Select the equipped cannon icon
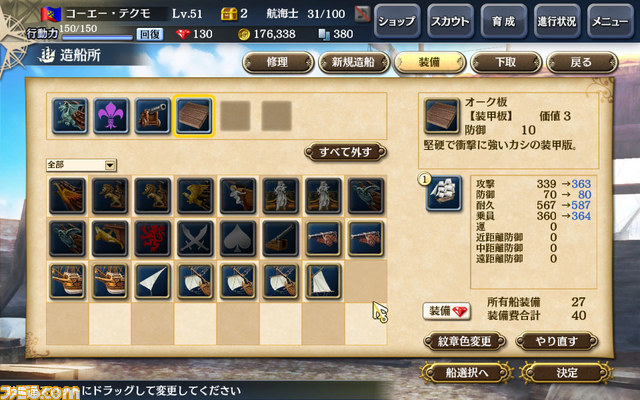 (x=152, y=116)
